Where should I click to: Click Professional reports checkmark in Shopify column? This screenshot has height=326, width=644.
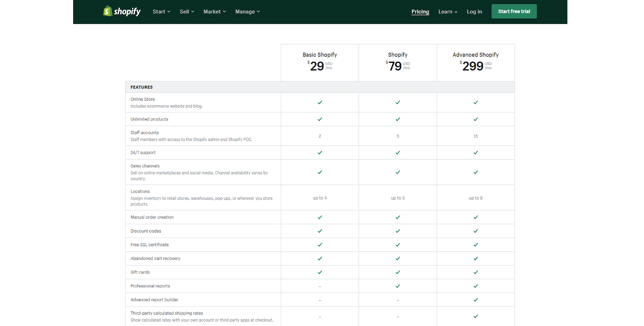click(x=398, y=286)
